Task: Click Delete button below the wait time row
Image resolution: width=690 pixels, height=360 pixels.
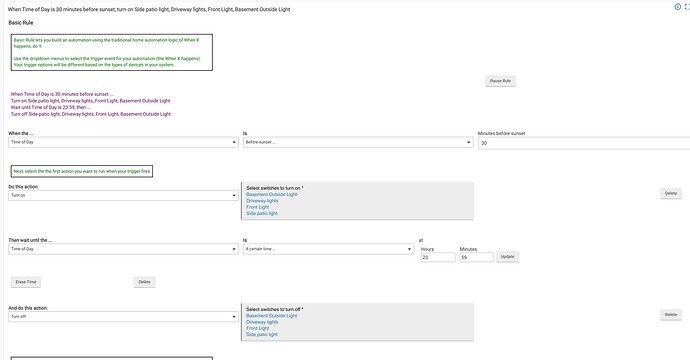Action: 144,282
